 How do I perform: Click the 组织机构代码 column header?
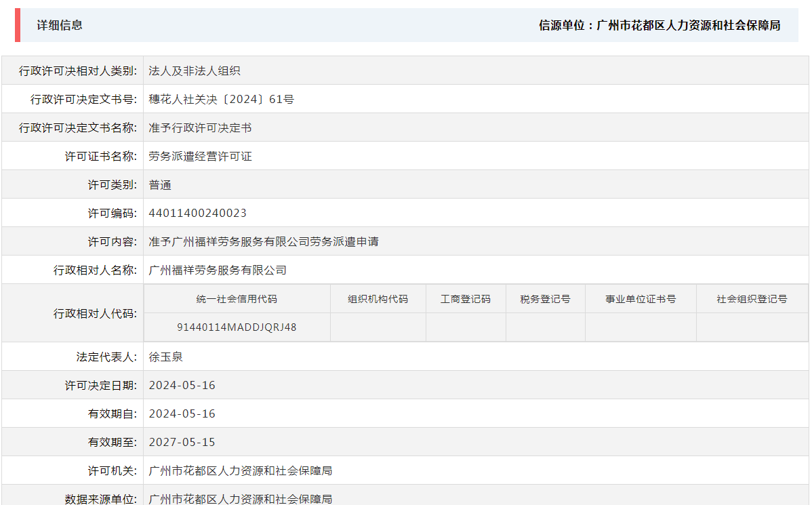[x=378, y=300]
